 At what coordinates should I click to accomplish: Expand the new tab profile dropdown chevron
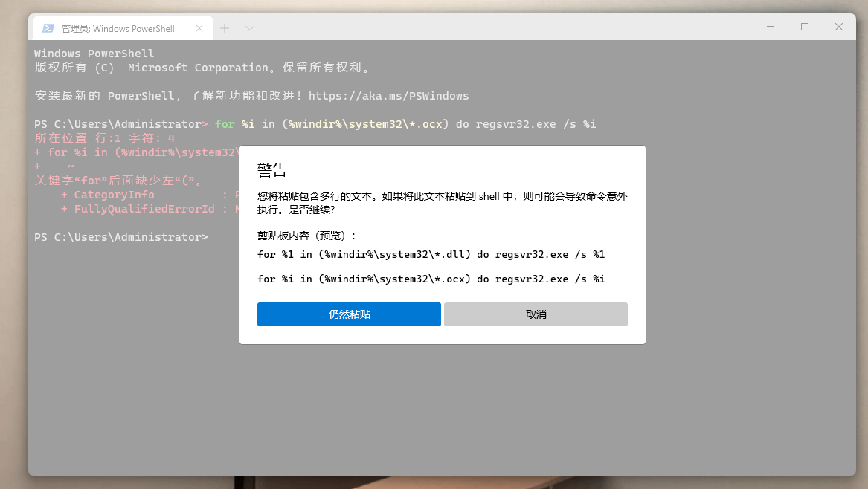click(250, 28)
